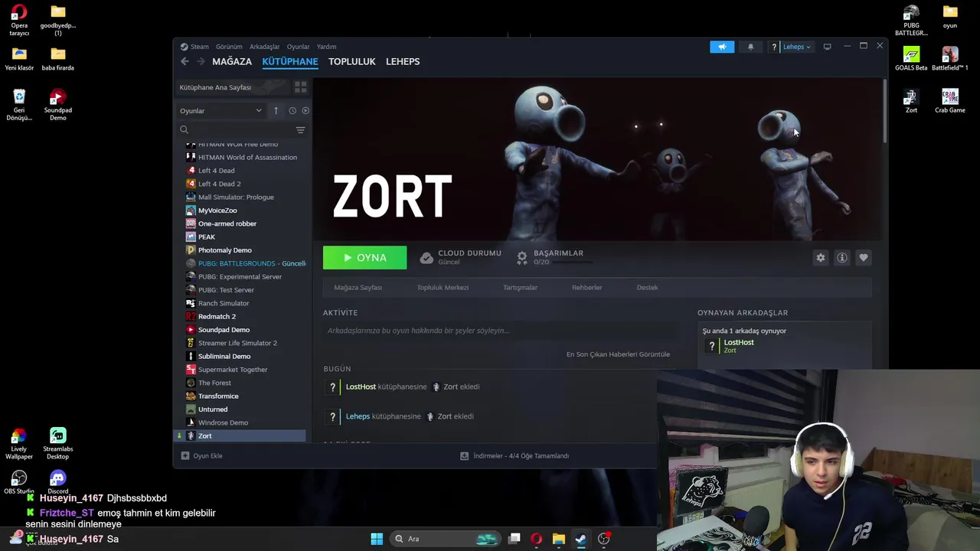Open the advanced filter options icon
980x551 pixels.
[300, 130]
